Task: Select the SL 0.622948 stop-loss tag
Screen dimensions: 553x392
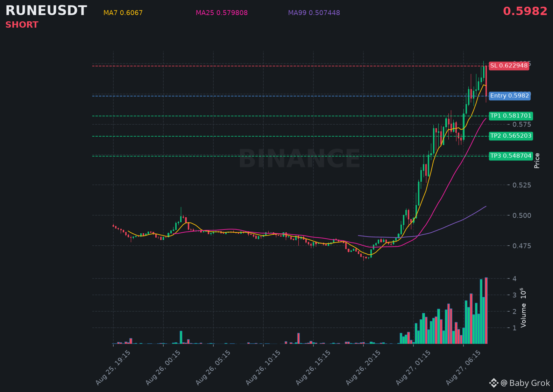Action: (x=509, y=66)
